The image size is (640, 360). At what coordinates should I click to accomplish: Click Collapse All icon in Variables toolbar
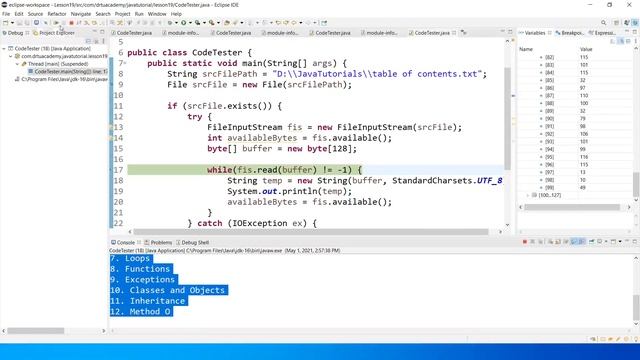629,41
